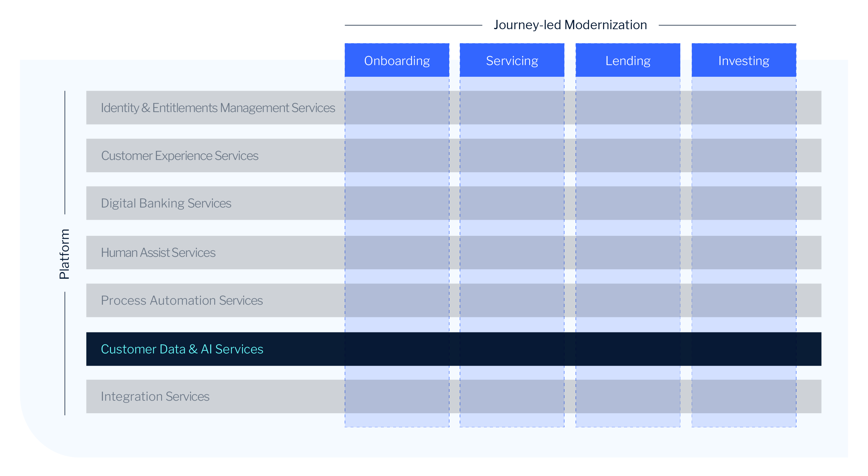This screenshot has width=868, height=476.
Task: Click the vertical Platform label
Action: point(64,254)
